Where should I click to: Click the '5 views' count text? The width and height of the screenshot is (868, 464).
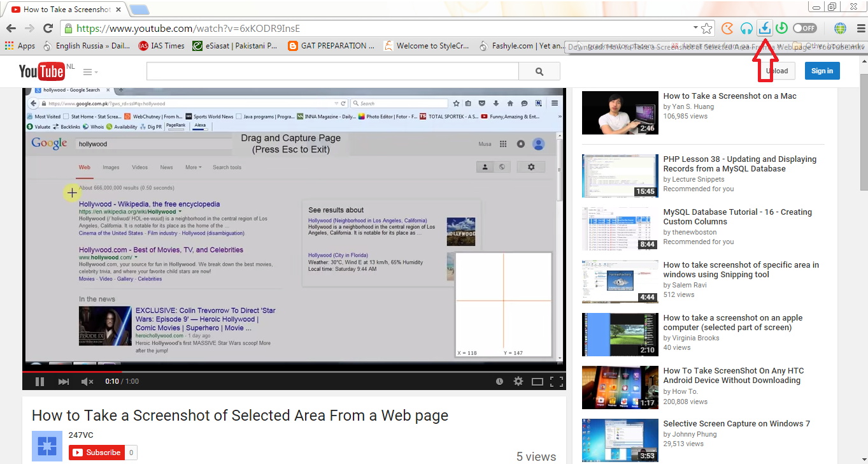pyautogui.click(x=536, y=456)
